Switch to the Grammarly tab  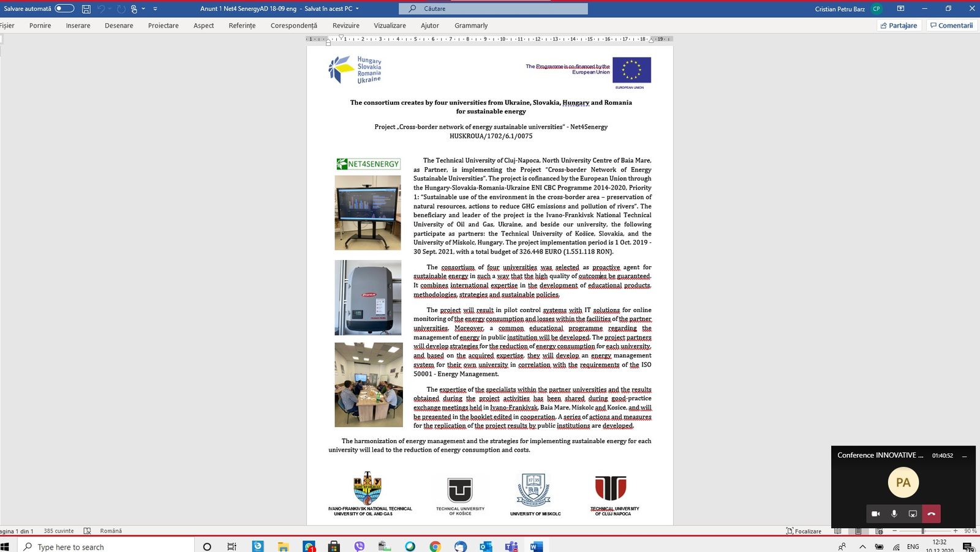(x=471, y=26)
